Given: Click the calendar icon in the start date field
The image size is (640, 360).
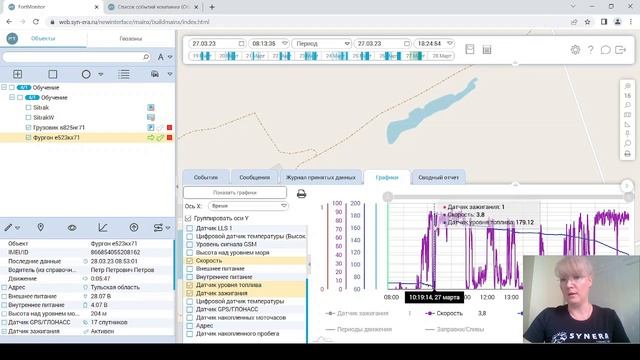Looking at the screenshot, I should point(241,43).
